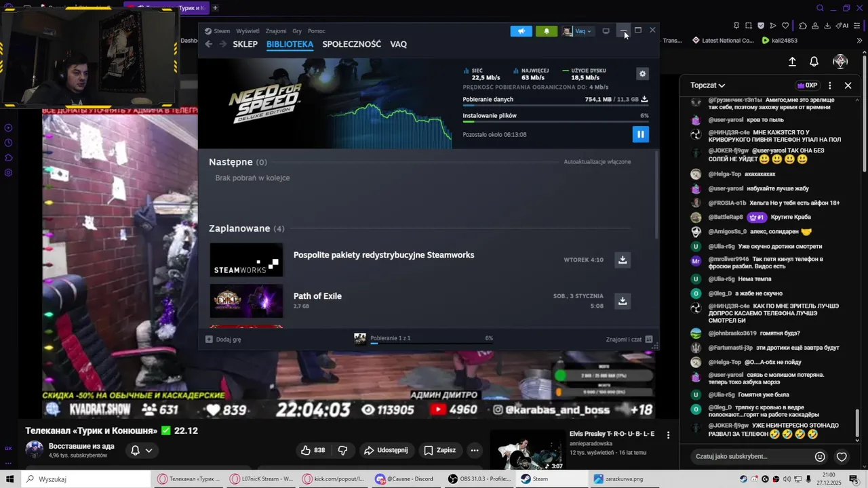Close the YouTube chat panel
The width and height of the screenshot is (868, 488).
pyautogui.click(x=848, y=85)
